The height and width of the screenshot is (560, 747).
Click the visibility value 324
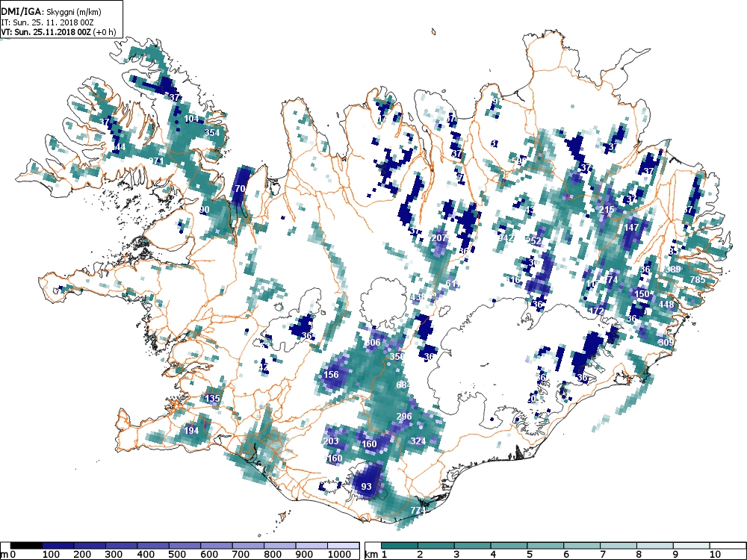click(x=418, y=441)
